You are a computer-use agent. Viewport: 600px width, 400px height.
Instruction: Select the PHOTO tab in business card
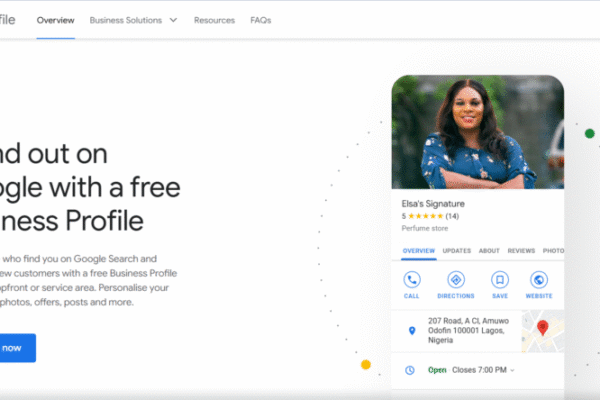553,251
